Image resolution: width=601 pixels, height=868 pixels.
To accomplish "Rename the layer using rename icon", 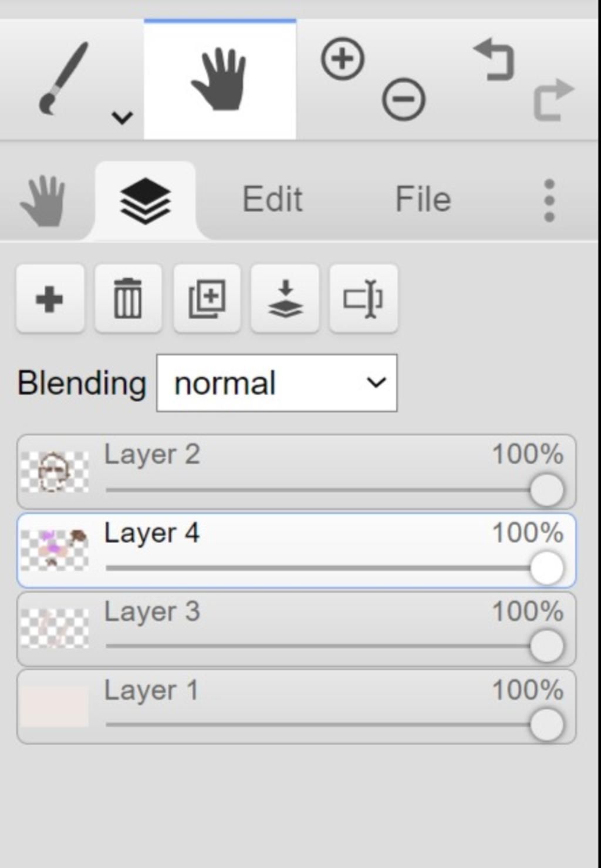I will point(363,299).
